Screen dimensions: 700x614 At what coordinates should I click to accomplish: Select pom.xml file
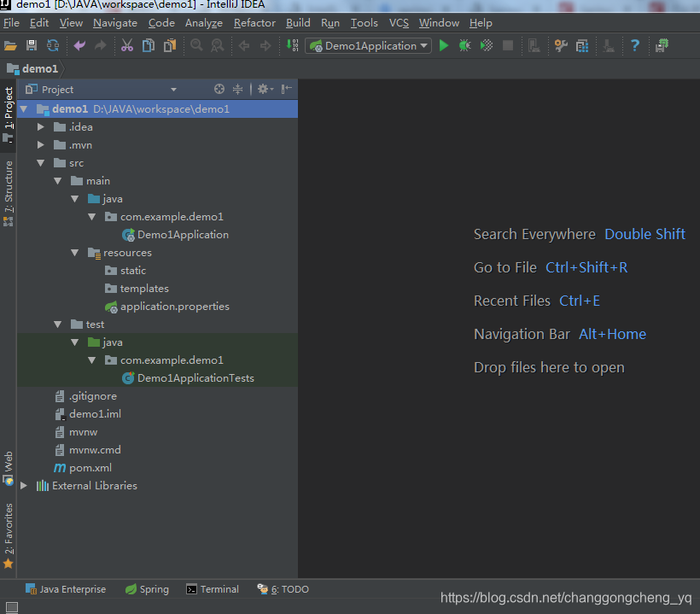[x=90, y=468]
